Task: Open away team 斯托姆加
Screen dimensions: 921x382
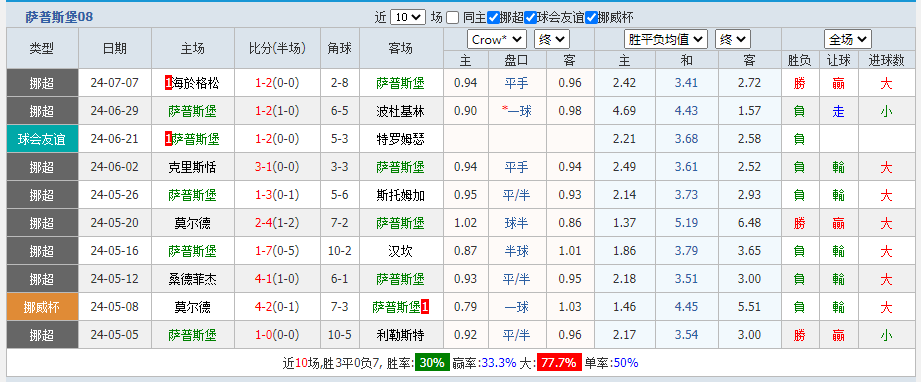Action: click(x=401, y=195)
